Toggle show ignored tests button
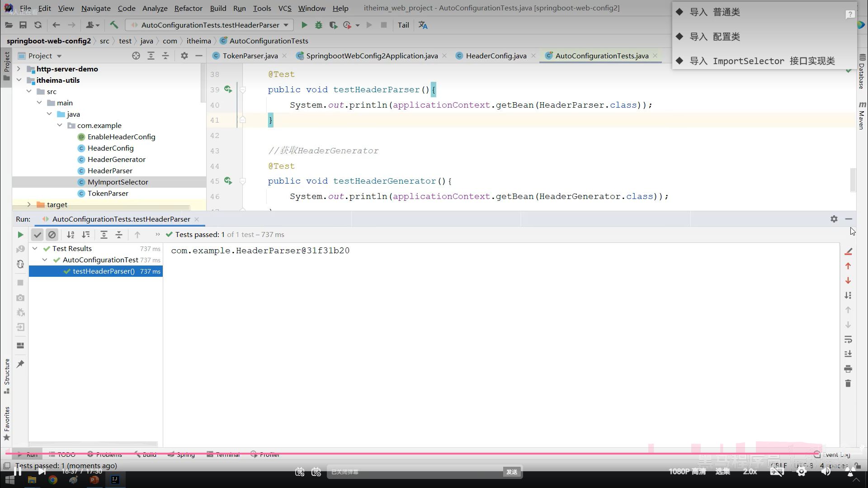The height and width of the screenshot is (488, 868). click(x=52, y=235)
